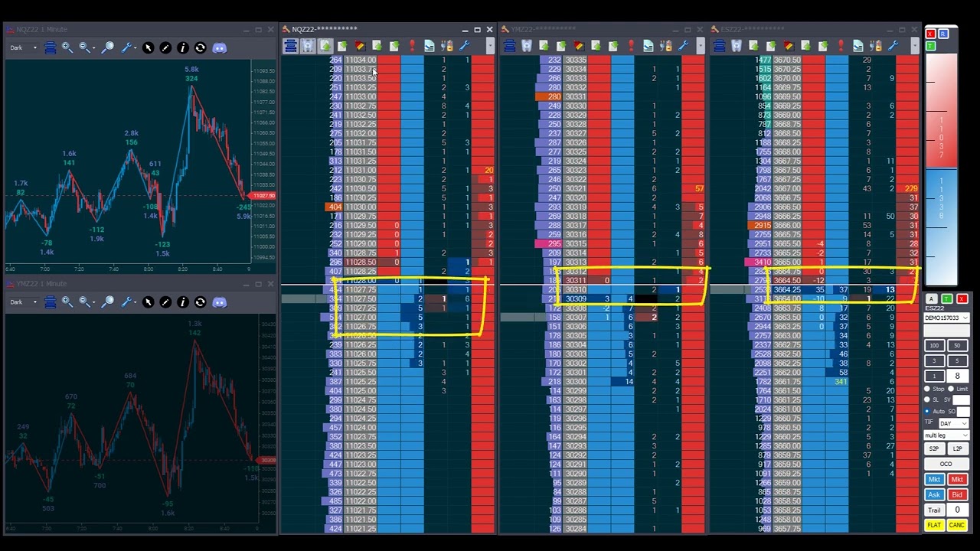Image resolution: width=980 pixels, height=551 pixels.
Task: Click plug connection icon in NQZ22 DOM toolbar
Action: (x=446, y=47)
